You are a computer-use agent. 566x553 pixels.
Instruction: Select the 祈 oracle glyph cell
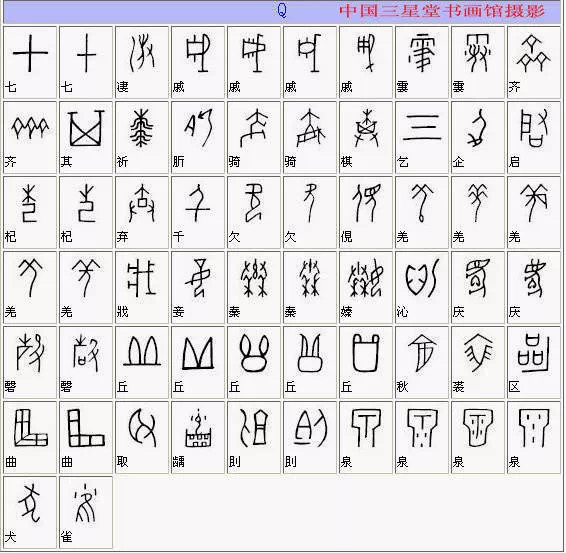tap(142, 138)
